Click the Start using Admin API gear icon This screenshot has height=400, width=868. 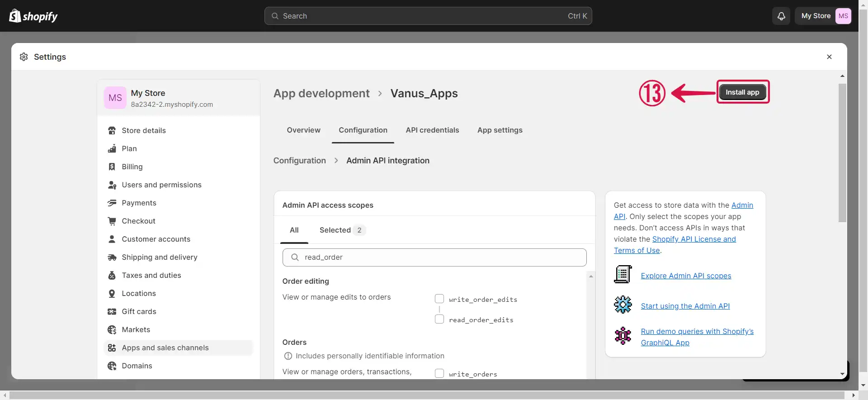click(623, 305)
